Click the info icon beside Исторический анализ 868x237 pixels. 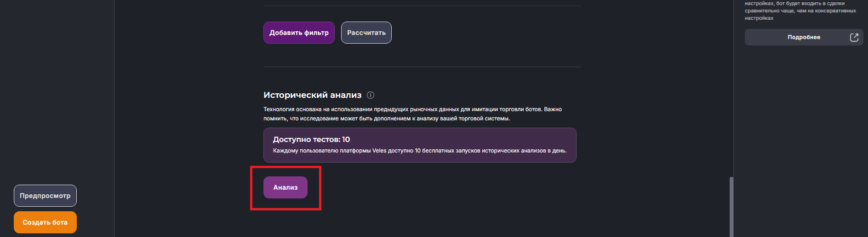(371, 95)
